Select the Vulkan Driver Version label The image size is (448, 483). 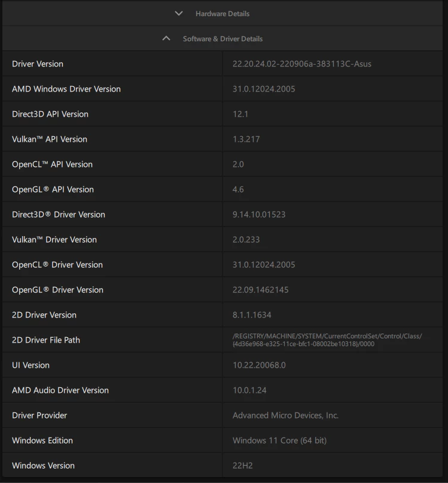tap(54, 240)
